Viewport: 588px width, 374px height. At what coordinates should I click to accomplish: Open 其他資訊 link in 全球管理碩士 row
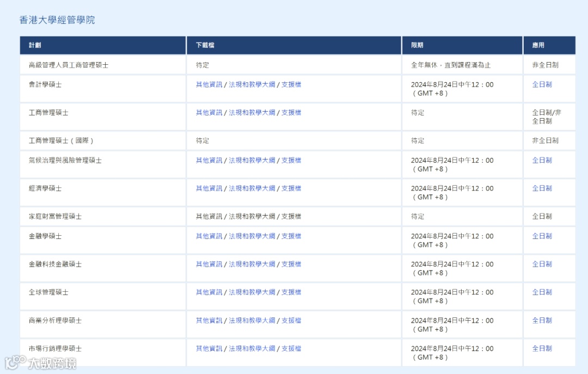point(209,292)
